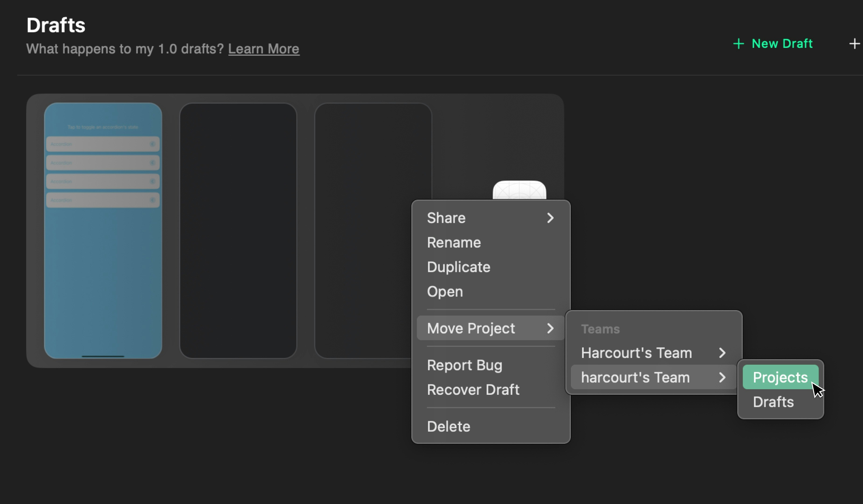Select Drafts in the team submenu

coord(773,402)
